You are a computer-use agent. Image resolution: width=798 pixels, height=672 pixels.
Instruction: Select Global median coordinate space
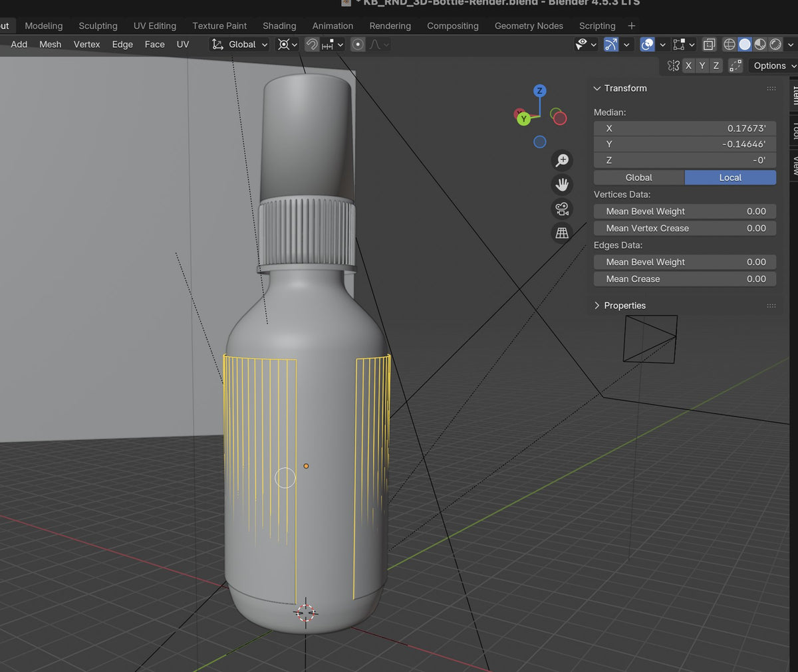point(639,177)
